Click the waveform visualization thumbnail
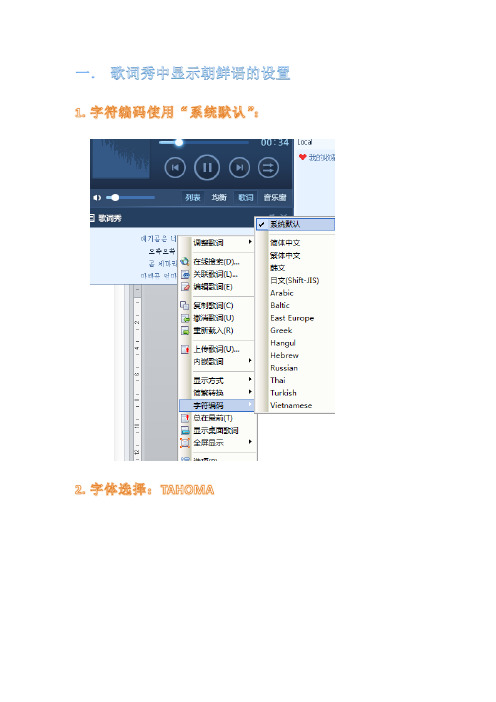This screenshot has width=496, height=702. click(120, 159)
